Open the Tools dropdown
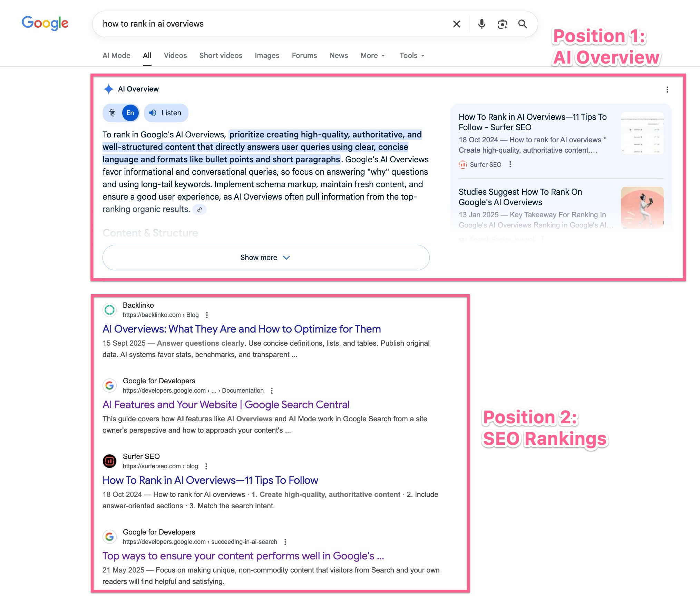 (412, 56)
